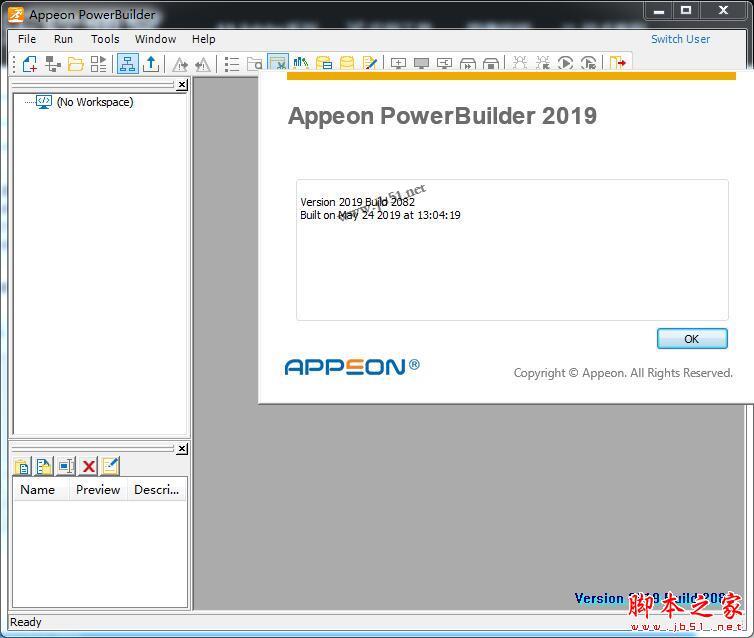The height and width of the screenshot is (638, 754).
Task: Click the Library painter books icon
Action: (301, 63)
